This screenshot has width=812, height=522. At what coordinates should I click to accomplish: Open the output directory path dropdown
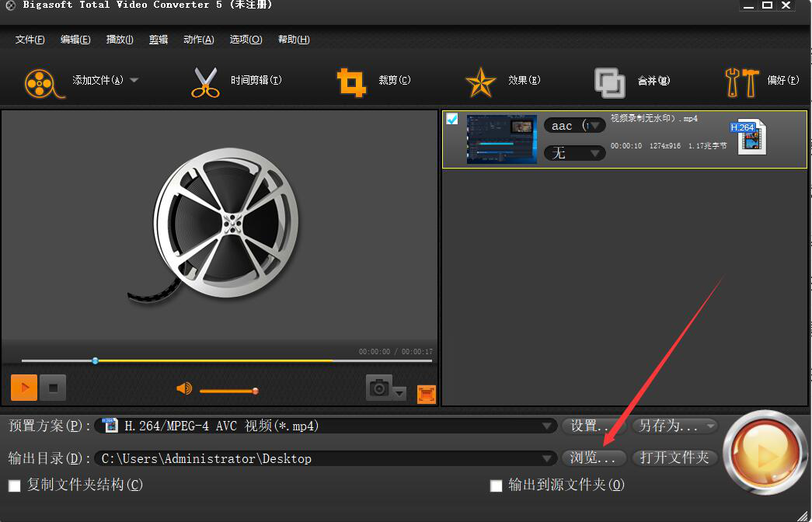(x=326, y=458)
